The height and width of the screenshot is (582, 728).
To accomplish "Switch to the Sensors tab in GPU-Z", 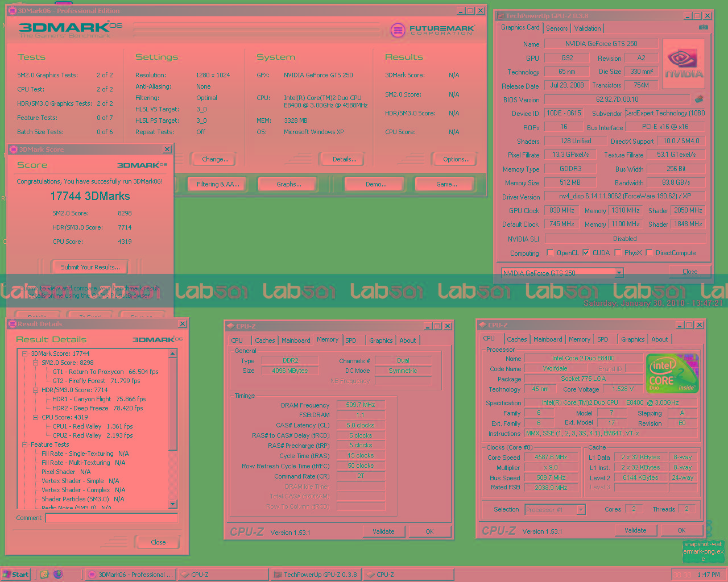I will point(557,28).
